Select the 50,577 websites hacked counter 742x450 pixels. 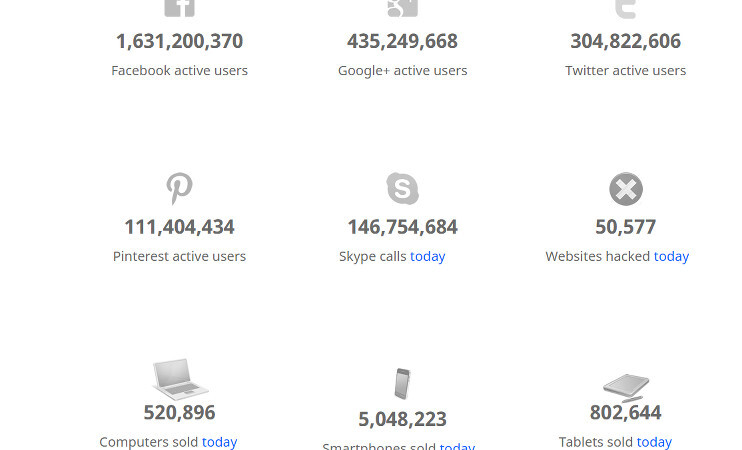[x=626, y=227]
